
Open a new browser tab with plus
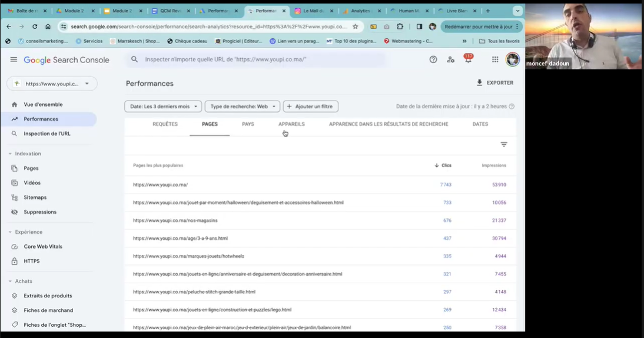488,11
